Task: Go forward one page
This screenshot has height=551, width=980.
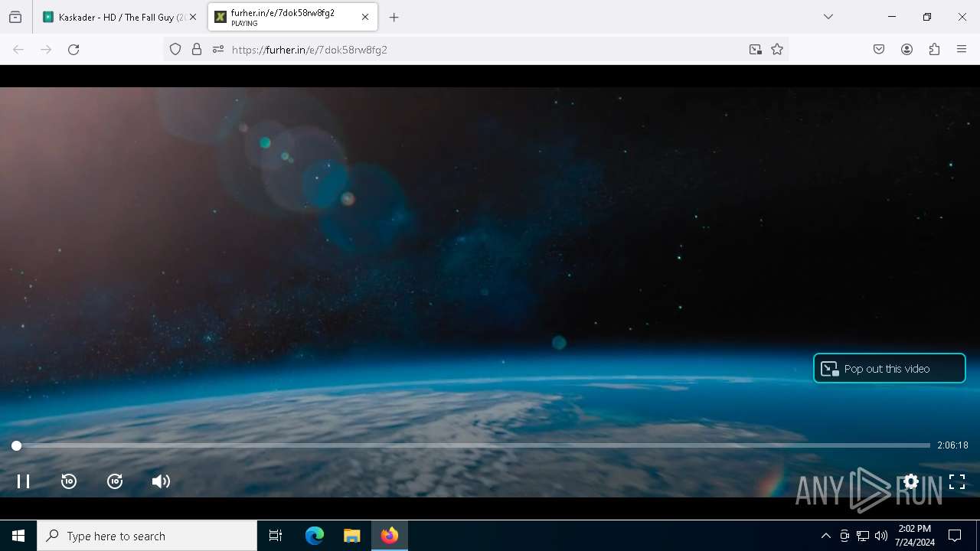Action: (x=46, y=50)
